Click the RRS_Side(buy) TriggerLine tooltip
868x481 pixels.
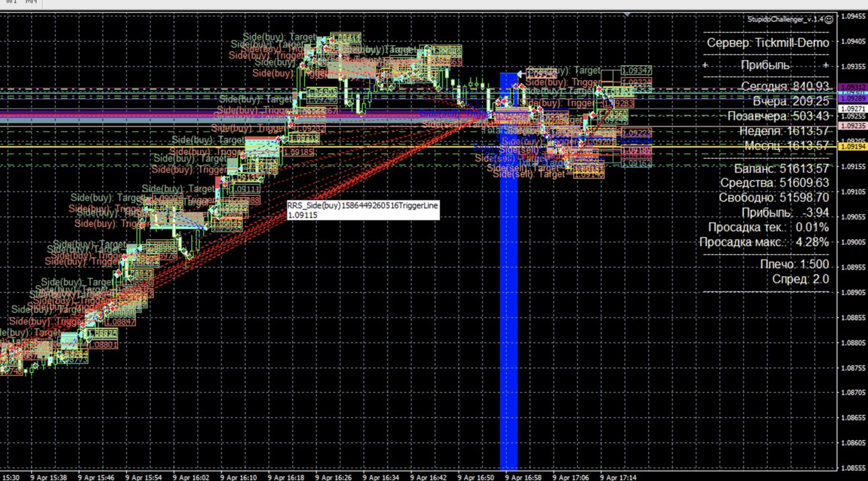(363, 210)
